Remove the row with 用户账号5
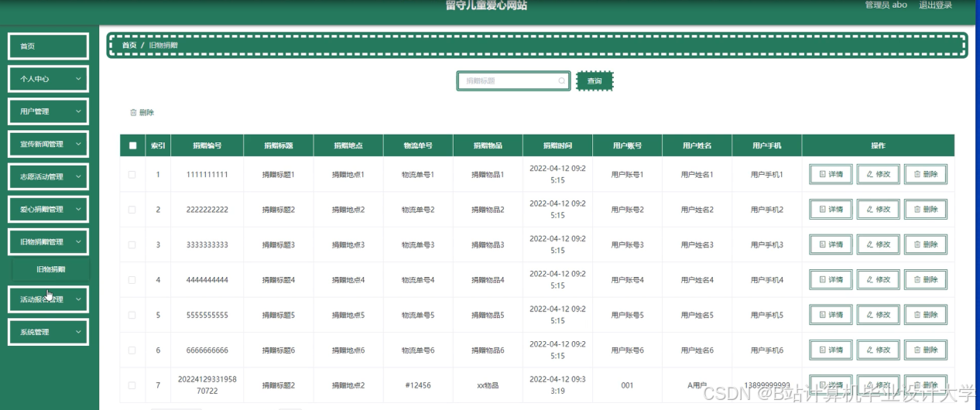 (925, 315)
